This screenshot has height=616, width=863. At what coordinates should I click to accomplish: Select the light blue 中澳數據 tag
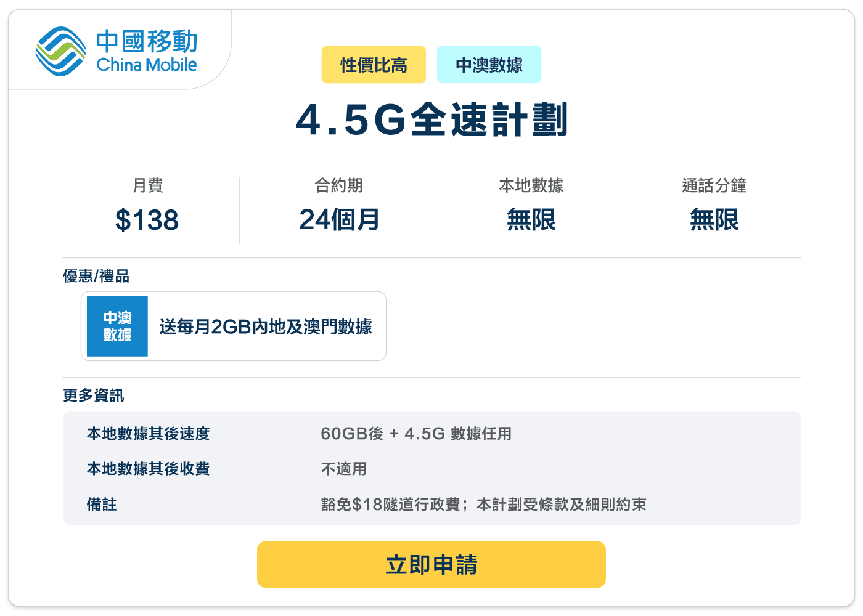click(489, 65)
